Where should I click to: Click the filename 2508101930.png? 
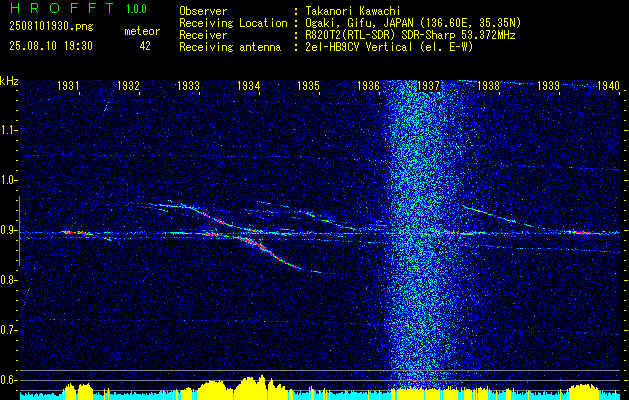tap(51, 27)
